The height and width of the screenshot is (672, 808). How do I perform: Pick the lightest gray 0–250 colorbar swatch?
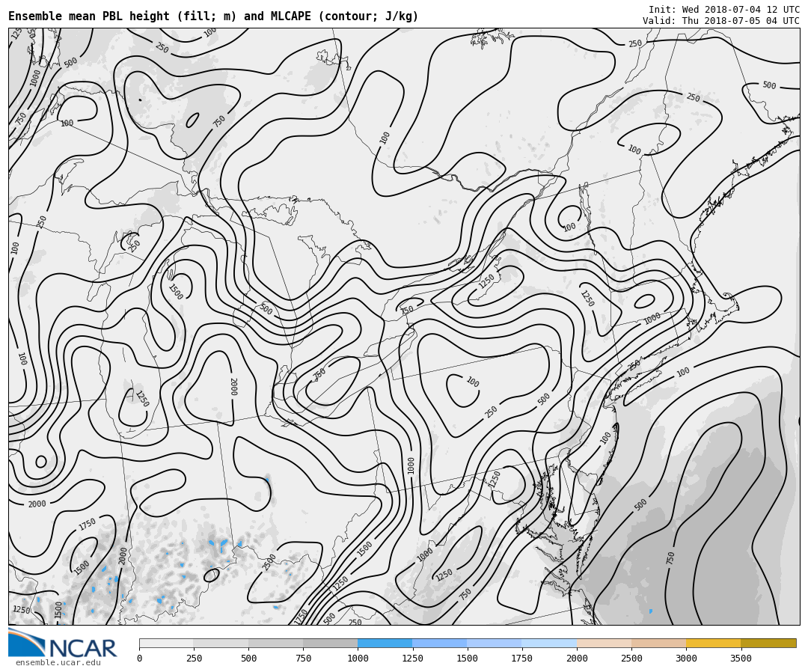click(x=166, y=643)
